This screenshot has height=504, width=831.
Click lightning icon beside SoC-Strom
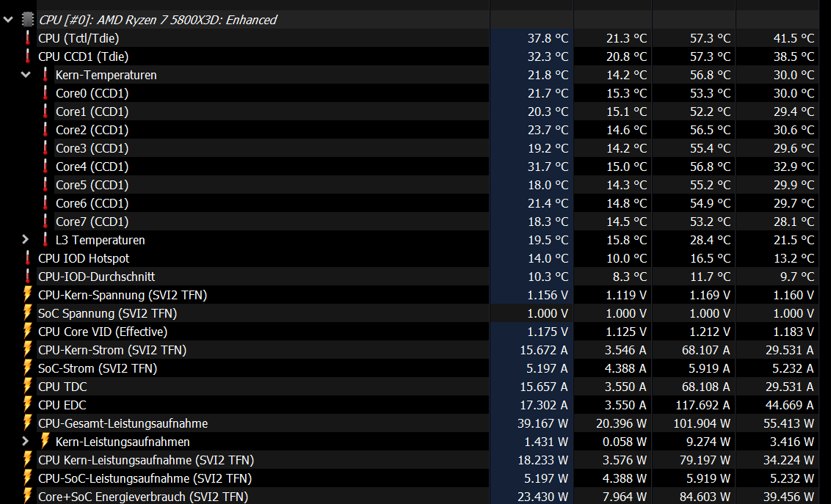click(28, 368)
